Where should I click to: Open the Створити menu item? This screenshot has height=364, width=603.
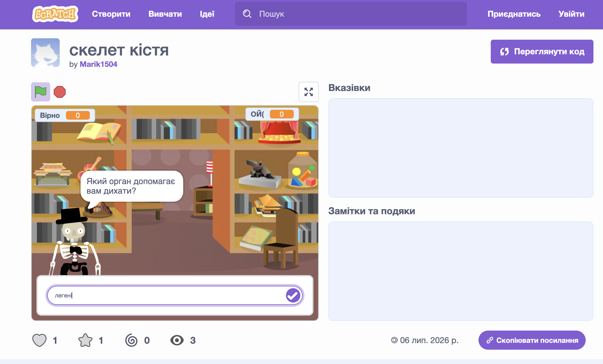[x=111, y=14]
